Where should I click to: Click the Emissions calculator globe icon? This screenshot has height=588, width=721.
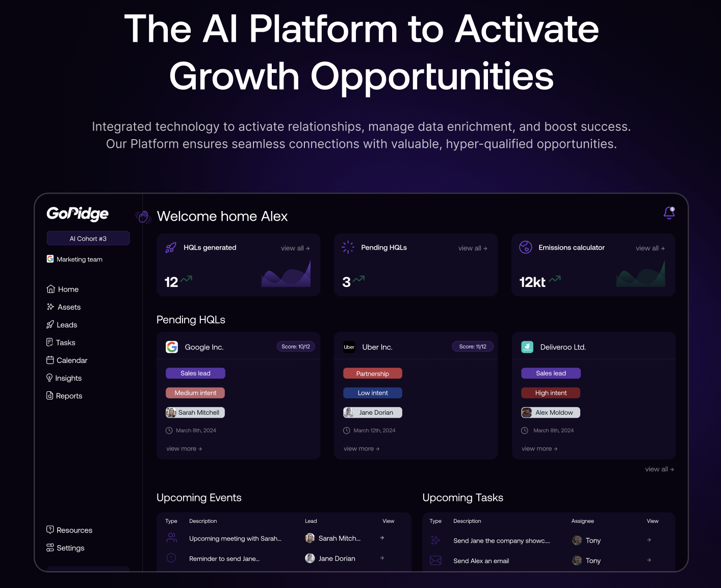click(525, 247)
